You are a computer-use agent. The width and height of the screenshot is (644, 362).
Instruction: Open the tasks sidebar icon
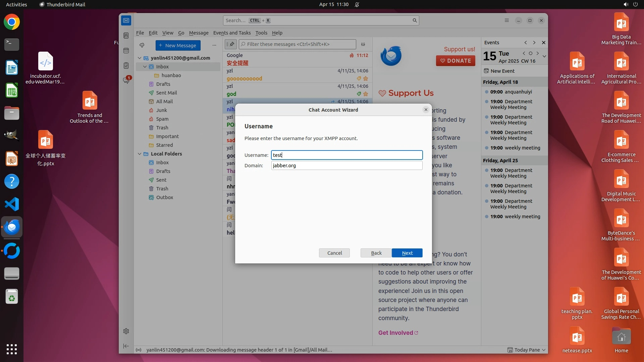click(x=126, y=66)
